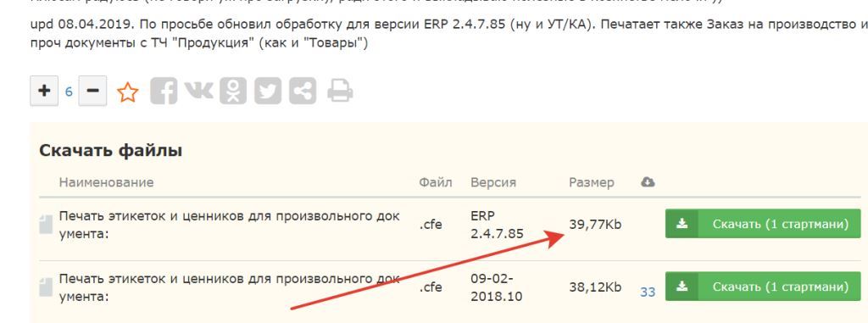The height and width of the screenshot is (323, 868).
Task: Open the generic share icon
Action: tap(303, 92)
